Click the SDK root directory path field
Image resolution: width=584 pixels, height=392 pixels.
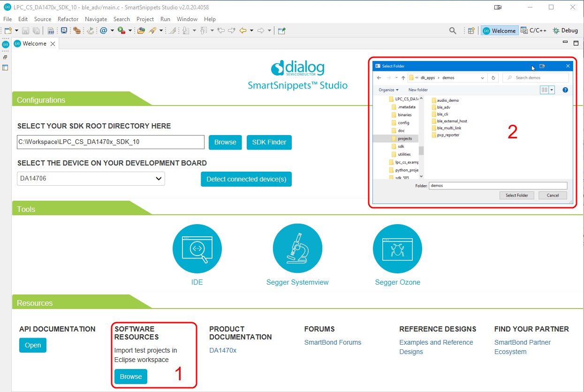tap(111, 142)
